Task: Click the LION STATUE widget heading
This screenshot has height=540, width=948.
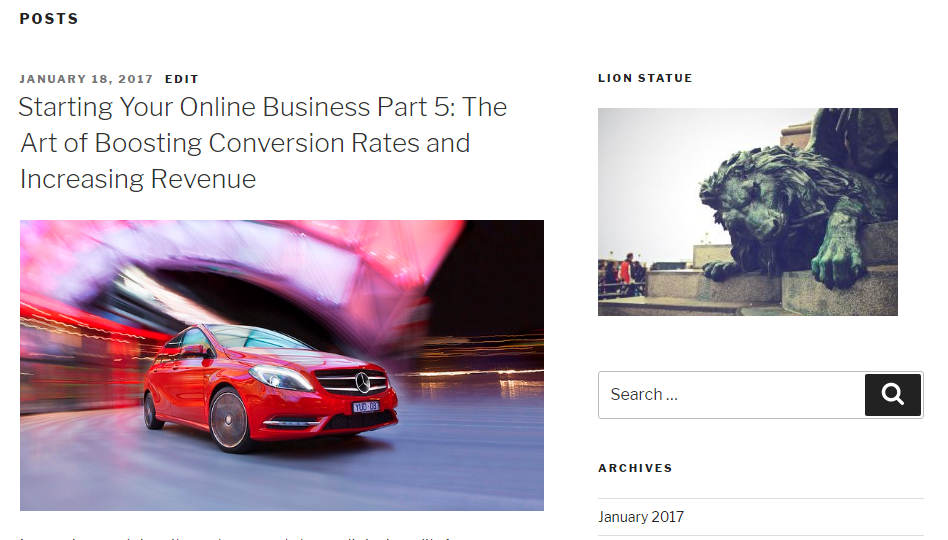Action: (x=645, y=78)
